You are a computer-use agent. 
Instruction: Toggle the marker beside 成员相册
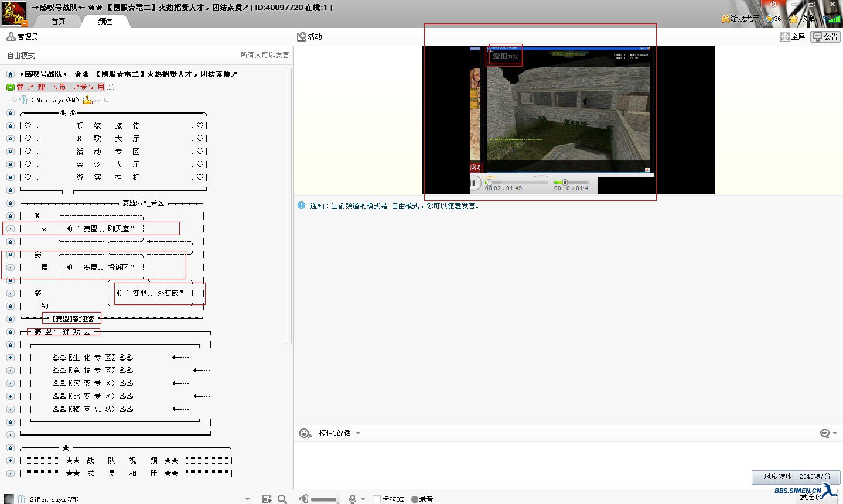[x=11, y=474]
